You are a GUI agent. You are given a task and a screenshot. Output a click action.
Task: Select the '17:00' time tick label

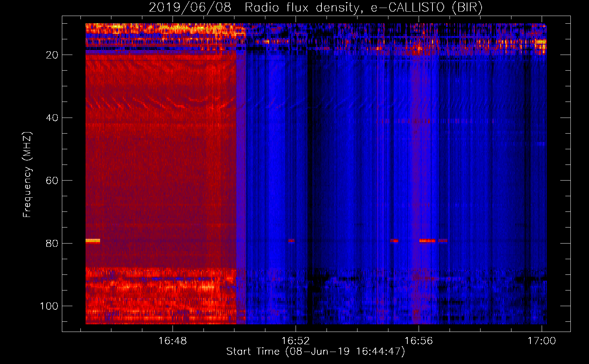click(x=542, y=341)
